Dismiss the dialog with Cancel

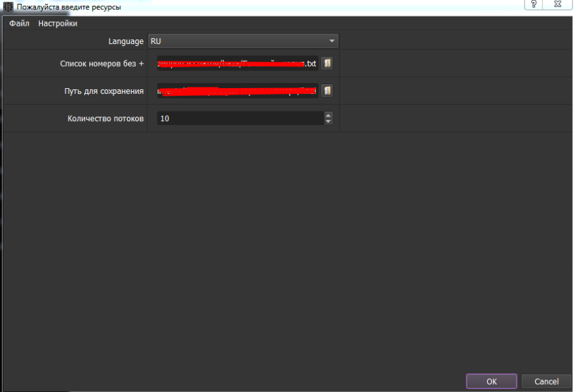(546, 381)
